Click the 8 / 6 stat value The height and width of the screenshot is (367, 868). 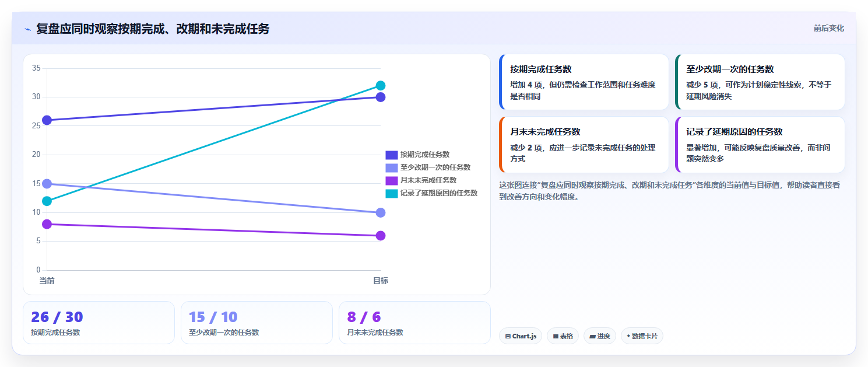pyautogui.click(x=364, y=317)
